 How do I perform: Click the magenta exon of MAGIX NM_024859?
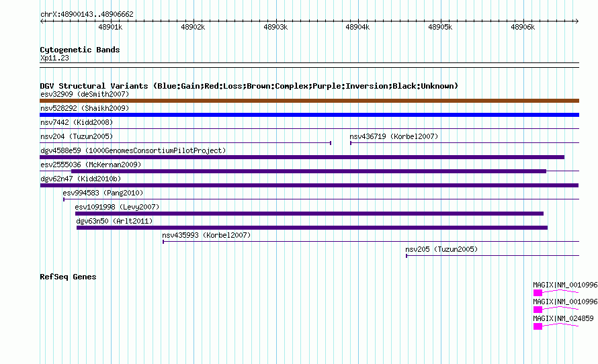pos(538,326)
